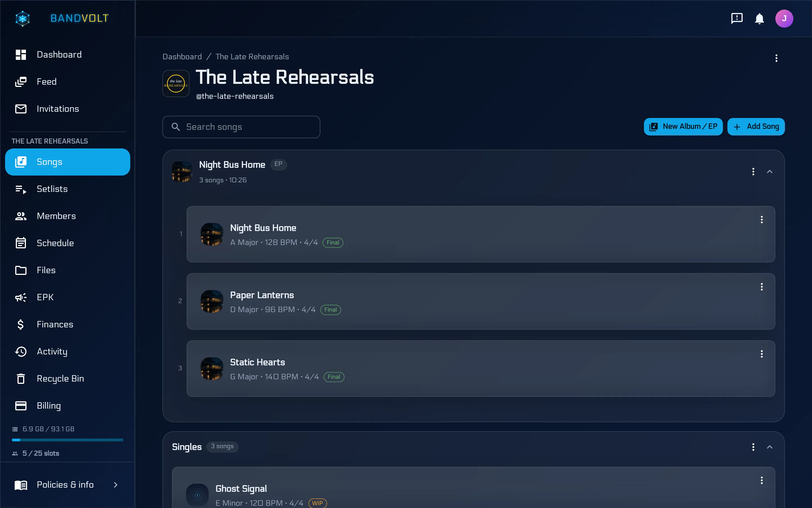The width and height of the screenshot is (812, 508).
Task: Collapse the Singles section
Action: coord(770,447)
